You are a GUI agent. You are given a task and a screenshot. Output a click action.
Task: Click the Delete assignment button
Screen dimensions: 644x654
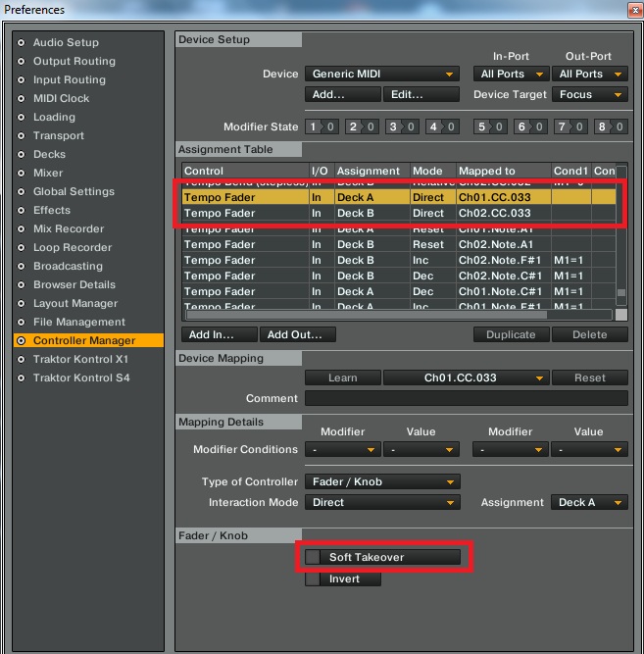click(x=590, y=334)
